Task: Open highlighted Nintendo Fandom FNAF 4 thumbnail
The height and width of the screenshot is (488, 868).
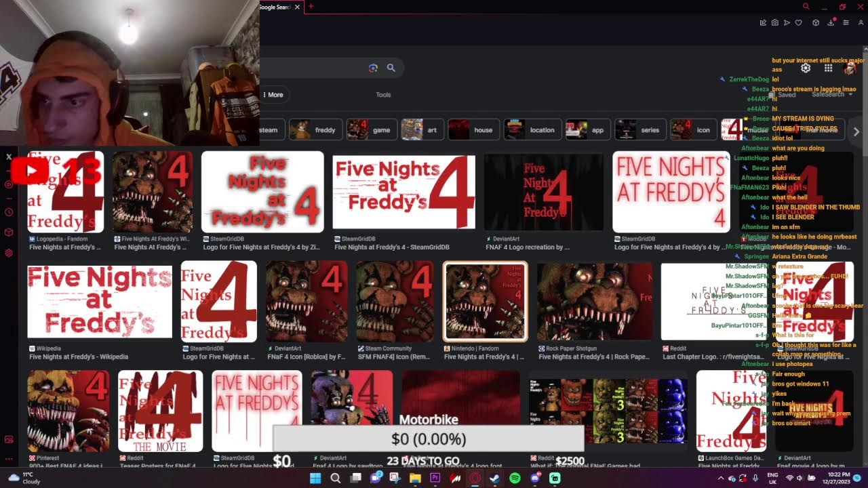Action: click(485, 301)
